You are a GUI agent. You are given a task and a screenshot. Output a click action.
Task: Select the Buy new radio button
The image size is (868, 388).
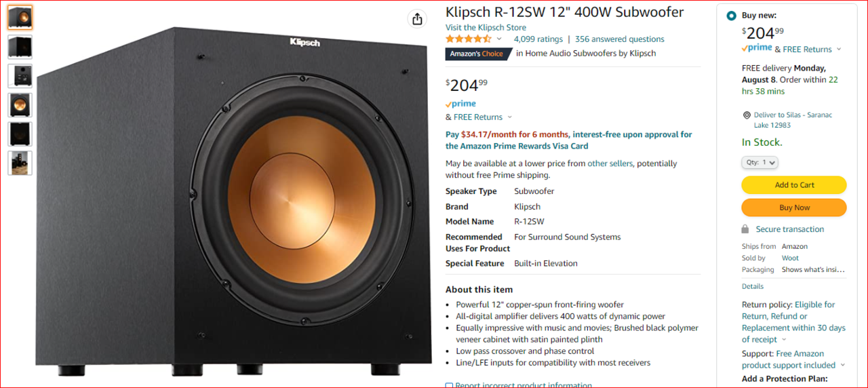coord(731,16)
